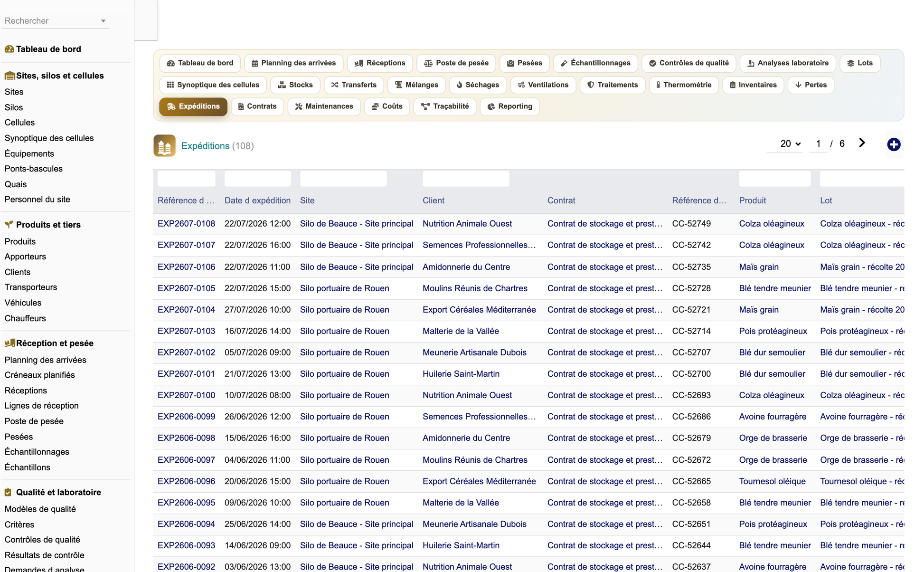Click the Référence filter input
This screenshot has width=924, height=572.
[x=186, y=179]
